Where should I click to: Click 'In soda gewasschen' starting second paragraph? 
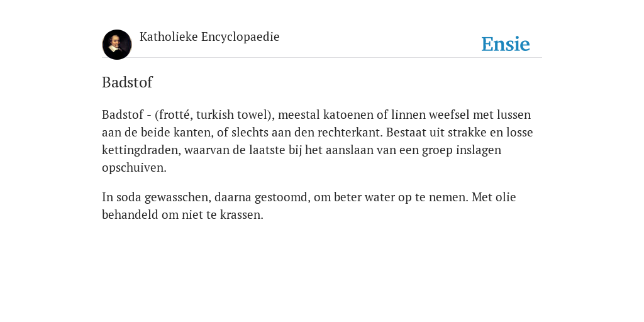tap(157, 197)
